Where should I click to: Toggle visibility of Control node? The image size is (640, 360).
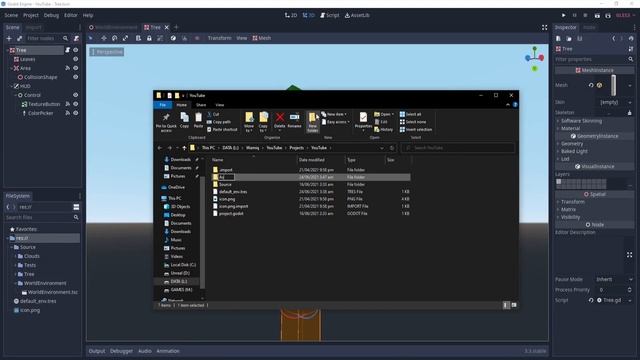click(x=76, y=95)
